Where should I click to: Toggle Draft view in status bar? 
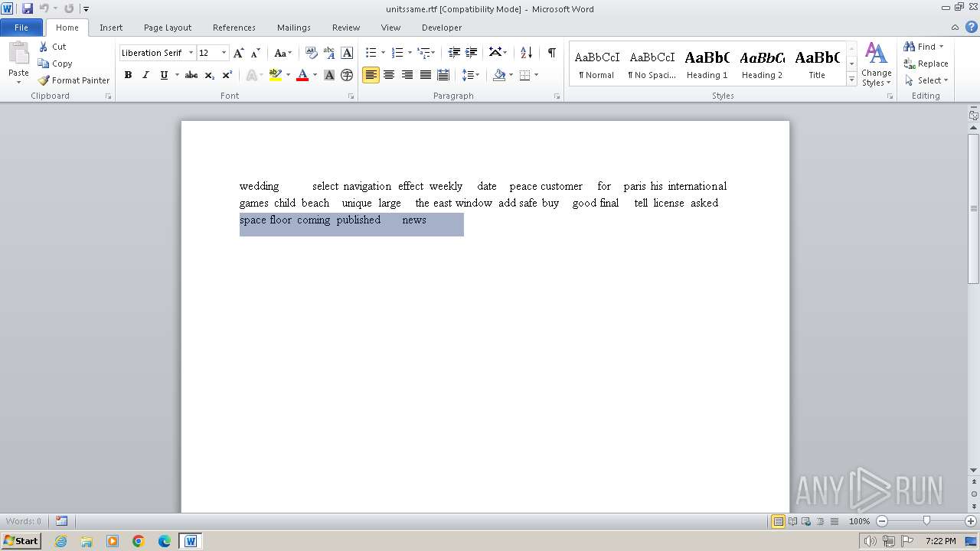coord(834,521)
